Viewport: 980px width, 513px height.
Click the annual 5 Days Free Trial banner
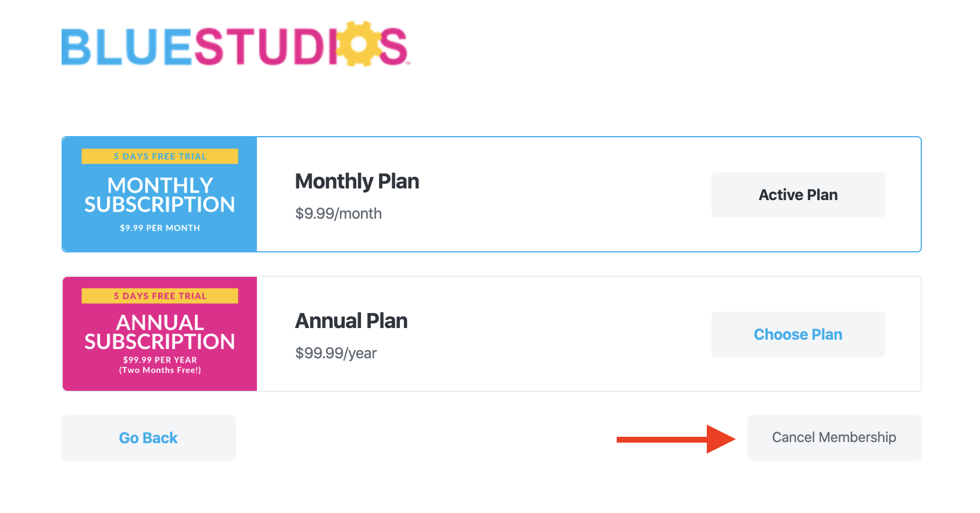[160, 296]
